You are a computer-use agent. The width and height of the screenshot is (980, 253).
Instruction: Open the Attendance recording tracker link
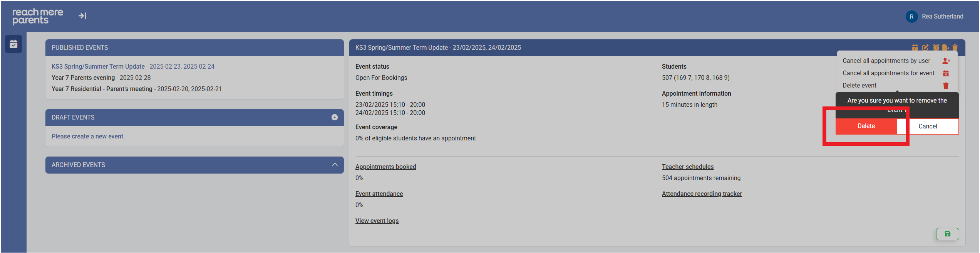point(702,194)
